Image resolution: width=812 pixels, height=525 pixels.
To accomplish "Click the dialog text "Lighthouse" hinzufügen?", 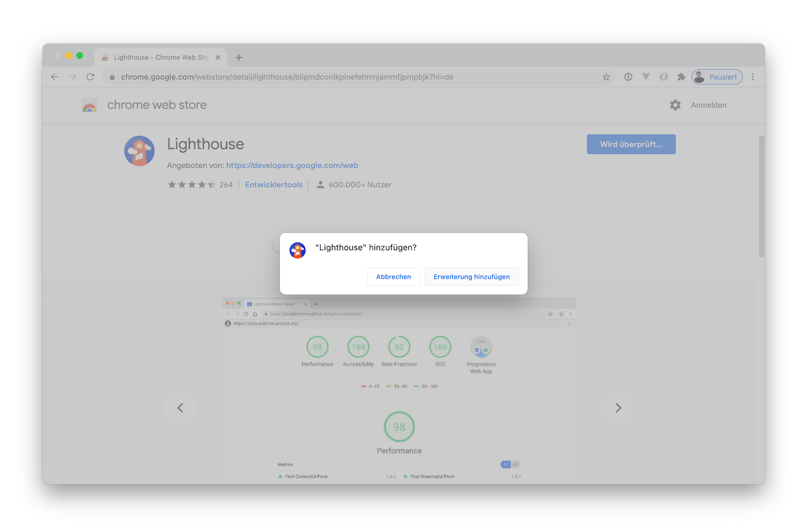I will coord(366,248).
